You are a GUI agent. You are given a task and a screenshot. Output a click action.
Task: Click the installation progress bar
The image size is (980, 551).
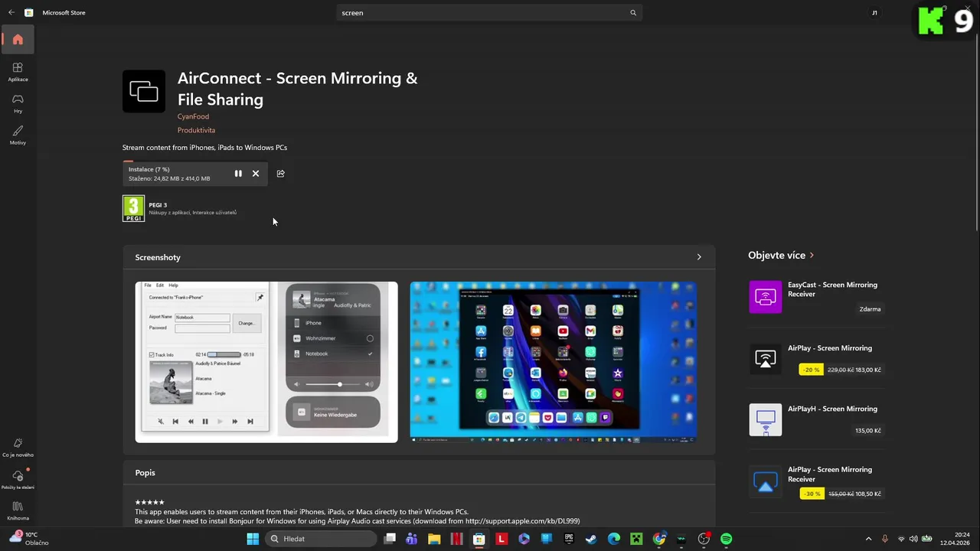pyautogui.click(x=195, y=162)
